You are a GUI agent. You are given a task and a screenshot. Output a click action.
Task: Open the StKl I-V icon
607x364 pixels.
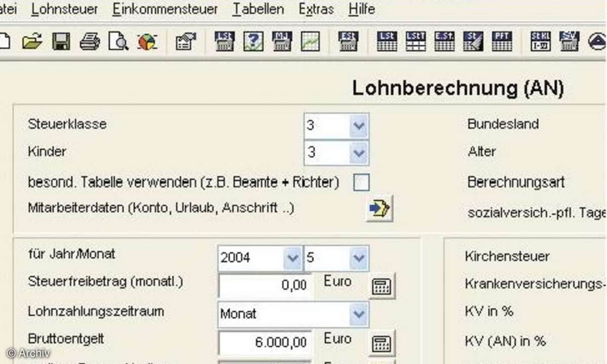[x=540, y=41]
